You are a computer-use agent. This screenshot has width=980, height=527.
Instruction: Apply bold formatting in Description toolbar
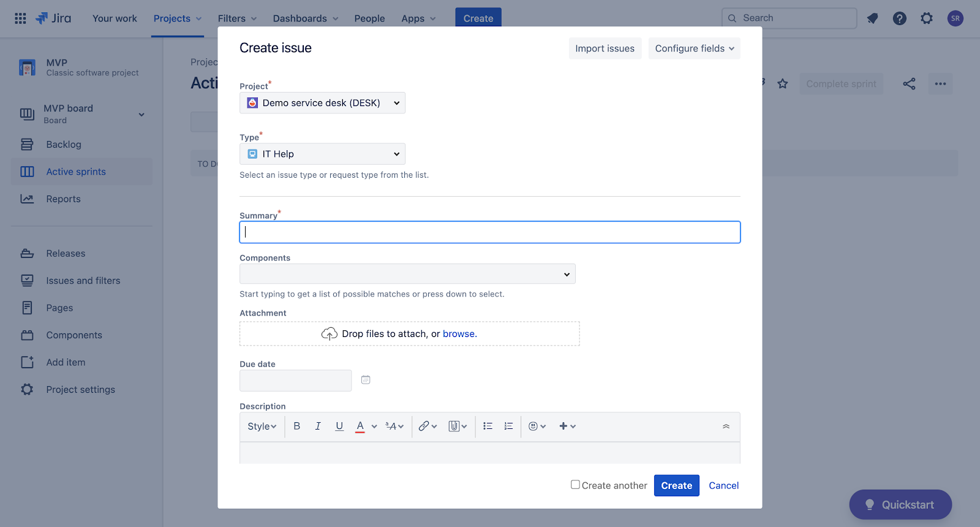[297, 427]
